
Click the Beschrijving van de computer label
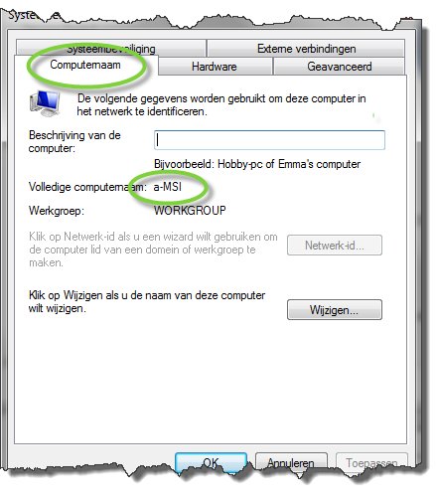pos(74,141)
